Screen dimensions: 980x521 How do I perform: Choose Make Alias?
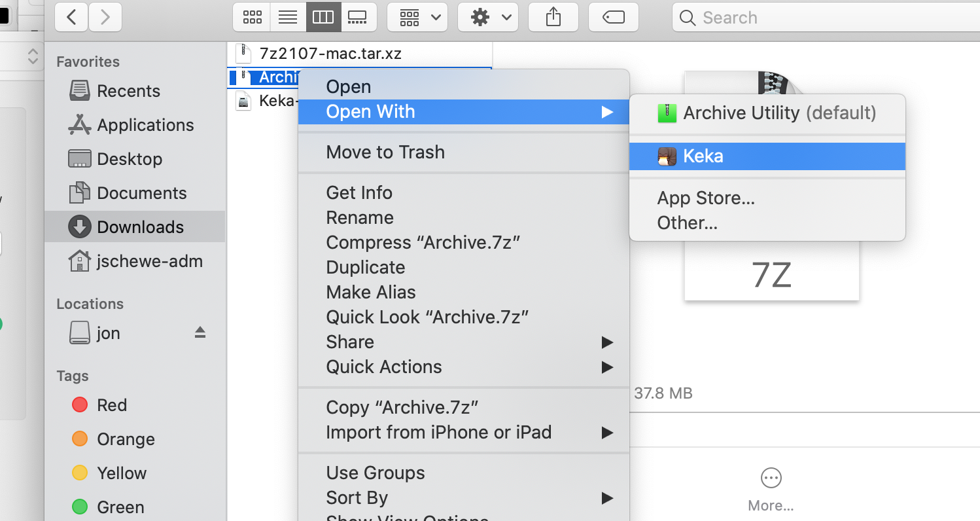pos(464,292)
